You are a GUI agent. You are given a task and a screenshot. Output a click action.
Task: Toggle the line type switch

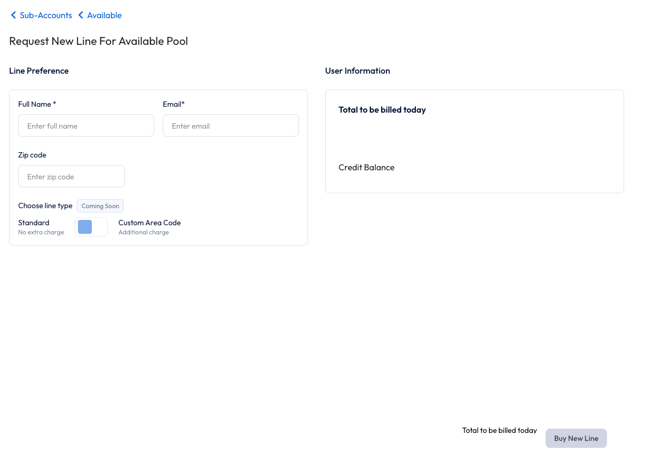click(x=91, y=227)
